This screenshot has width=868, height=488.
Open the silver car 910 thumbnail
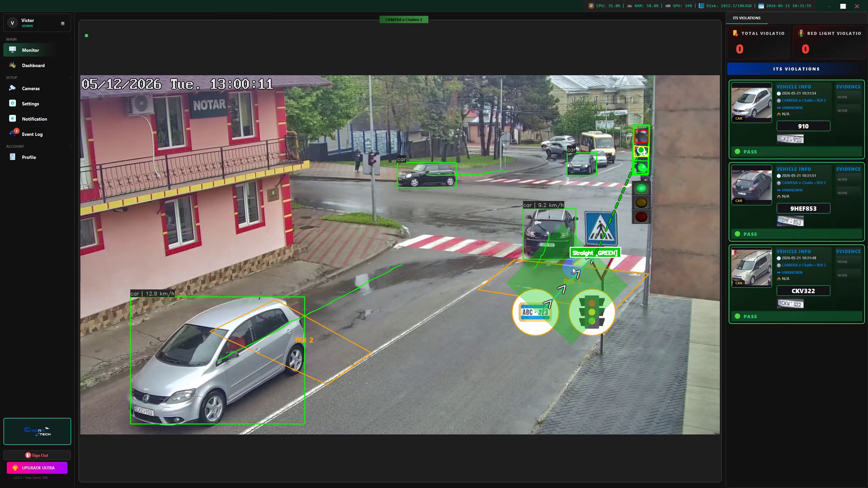[x=751, y=103]
